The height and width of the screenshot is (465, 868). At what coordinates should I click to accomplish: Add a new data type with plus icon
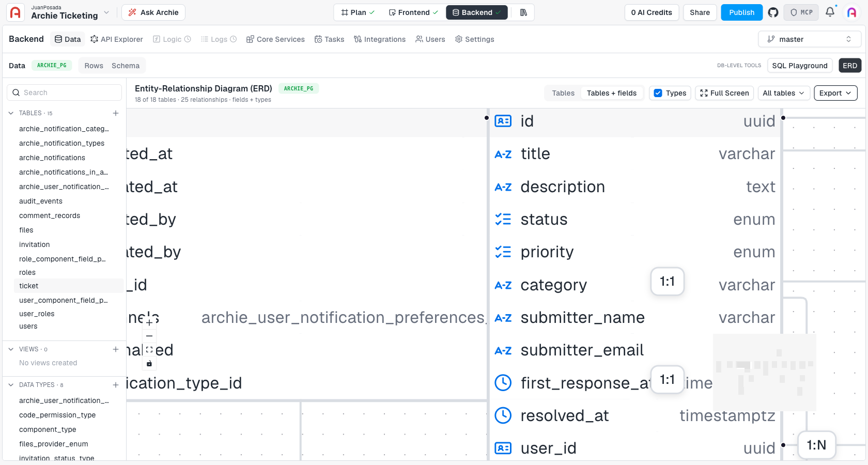[x=116, y=385]
